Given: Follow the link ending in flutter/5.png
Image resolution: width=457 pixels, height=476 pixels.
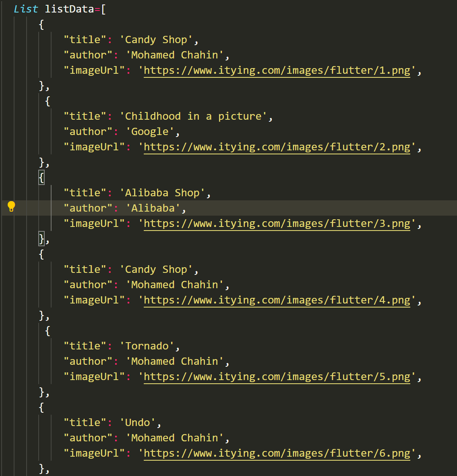Looking at the screenshot, I should (x=277, y=377).
